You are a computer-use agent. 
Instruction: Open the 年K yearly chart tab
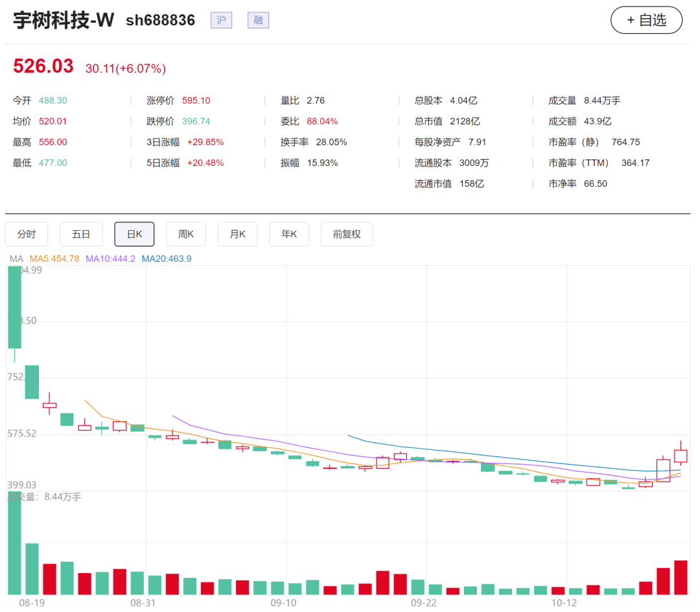coord(289,234)
